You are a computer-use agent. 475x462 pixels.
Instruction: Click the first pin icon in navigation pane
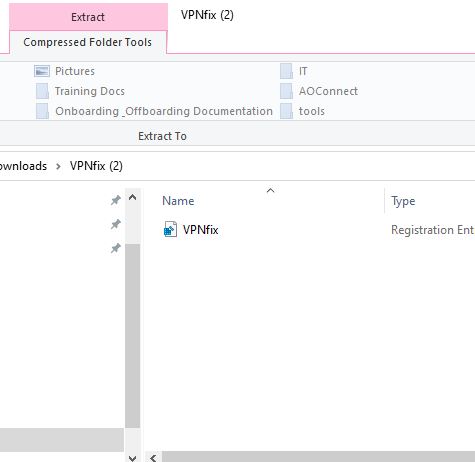pos(116,200)
